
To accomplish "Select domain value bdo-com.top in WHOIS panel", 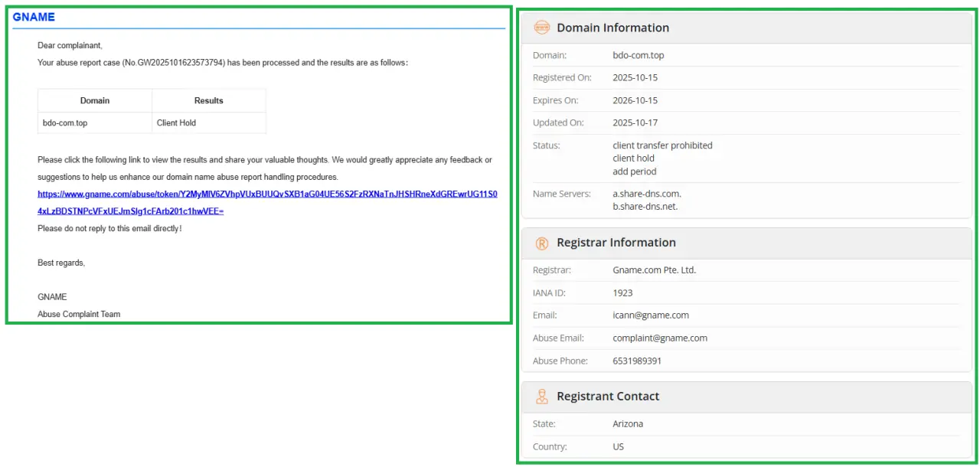I will point(639,56).
